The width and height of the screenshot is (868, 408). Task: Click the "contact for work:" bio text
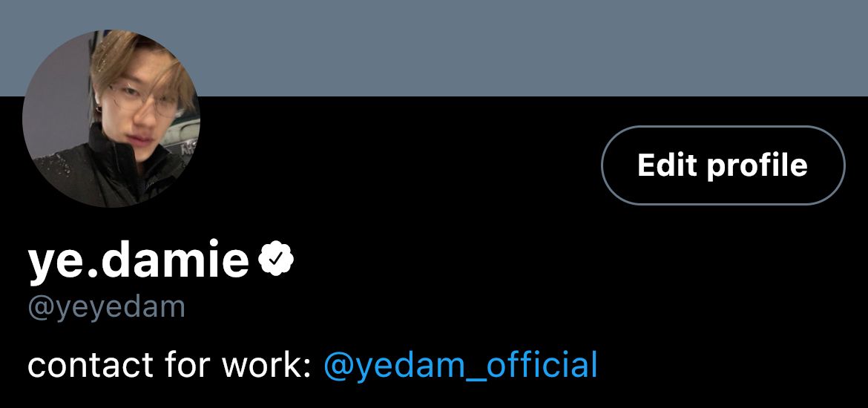pyautogui.click(x=168, y=366)
